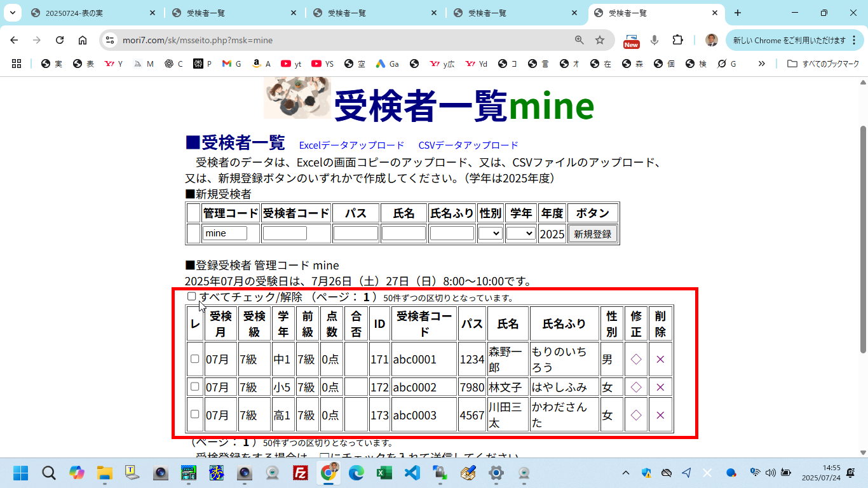Viewport: 868px width, 488px height.
Task: Open the ChatGPT 'C' bookmark
Action: click(174, 64)
